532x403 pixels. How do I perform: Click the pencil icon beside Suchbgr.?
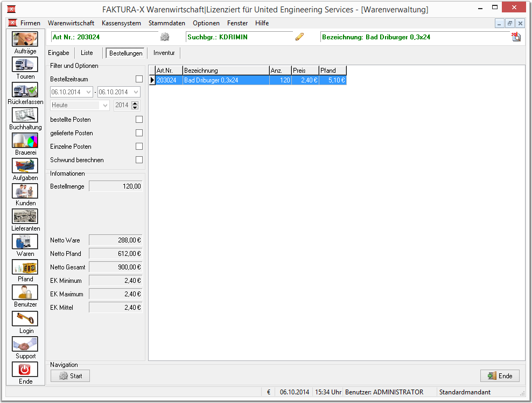click(x=299, y=37)
